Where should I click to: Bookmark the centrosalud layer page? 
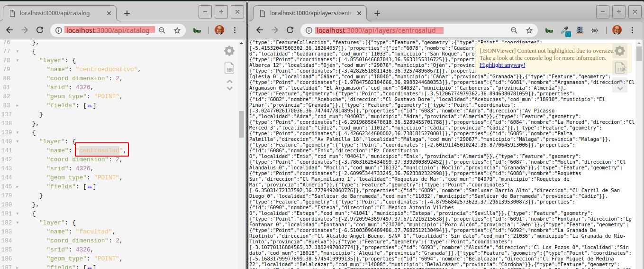tap(529, 30)
